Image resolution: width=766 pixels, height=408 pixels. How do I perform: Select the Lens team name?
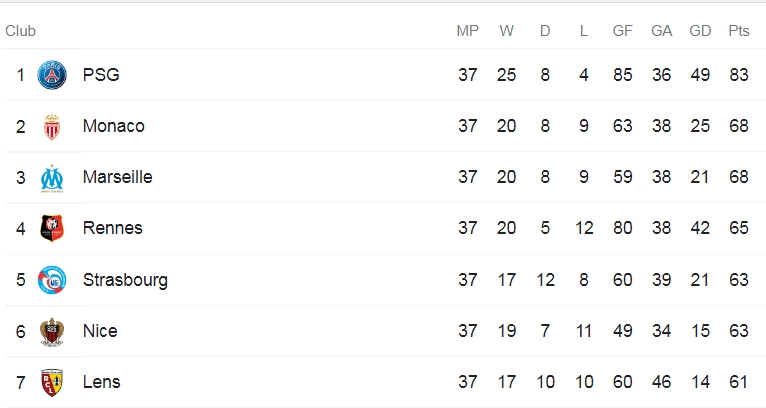click(x=102, y=382)
